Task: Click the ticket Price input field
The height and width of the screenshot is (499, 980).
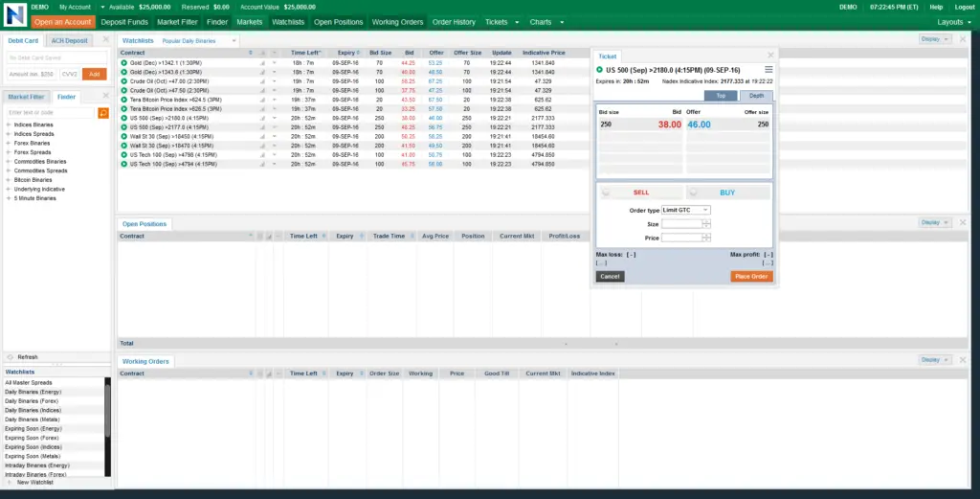Action: 682,238
